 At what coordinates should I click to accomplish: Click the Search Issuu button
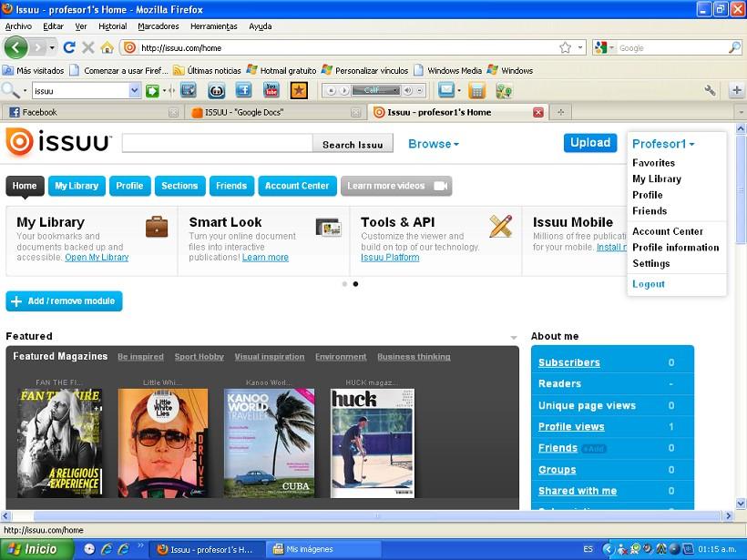pyautogui.click(x=353, y=145)
